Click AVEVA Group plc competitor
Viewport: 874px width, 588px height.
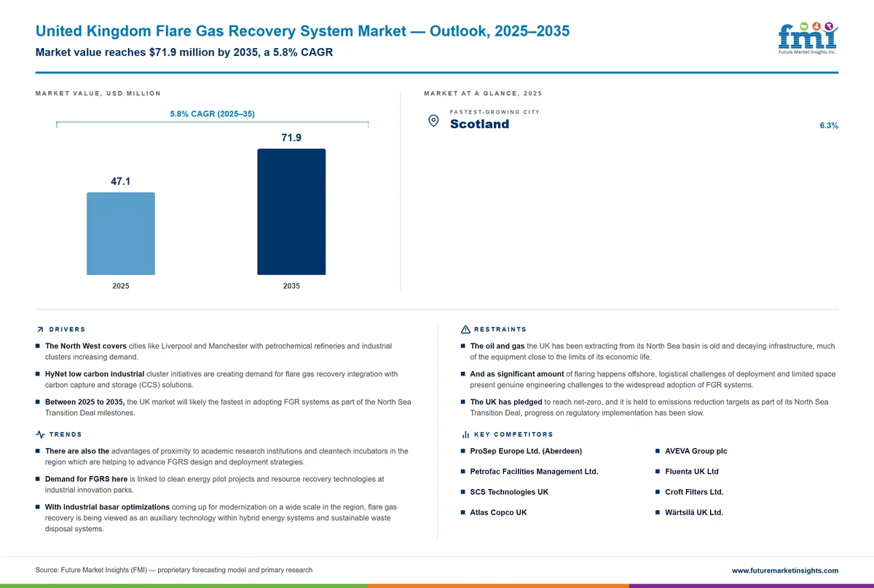click(x=696, y=451)
